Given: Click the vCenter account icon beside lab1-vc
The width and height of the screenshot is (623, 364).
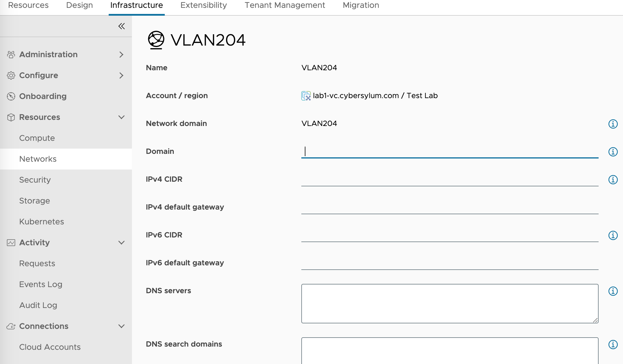Looking at the screenshot, I should (306, 96).
